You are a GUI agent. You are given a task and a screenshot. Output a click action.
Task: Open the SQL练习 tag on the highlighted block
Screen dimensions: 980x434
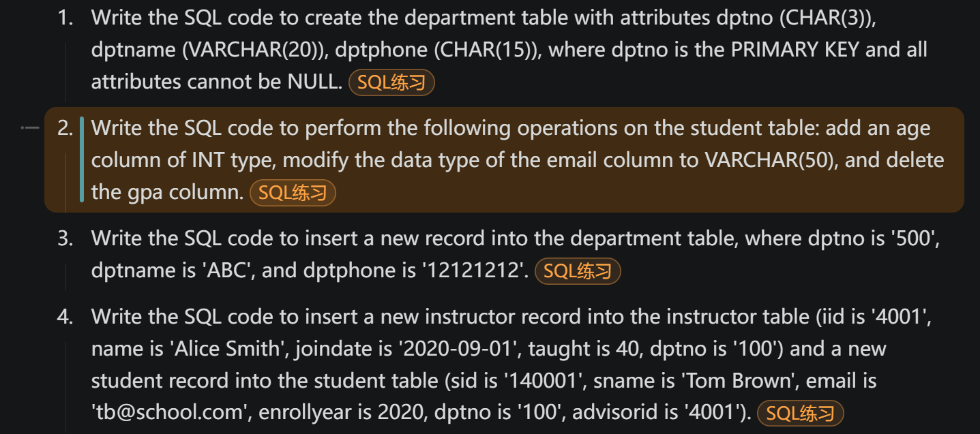coord(293,193)
